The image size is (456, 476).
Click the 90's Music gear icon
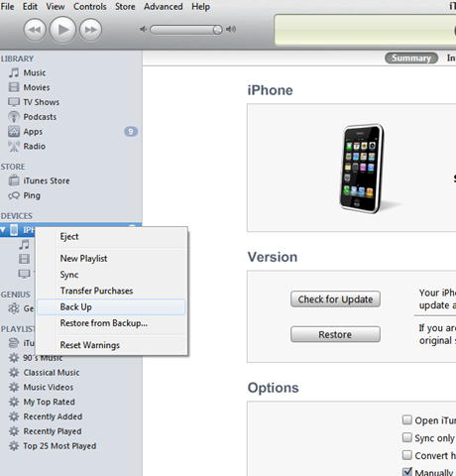click(14, 358)
